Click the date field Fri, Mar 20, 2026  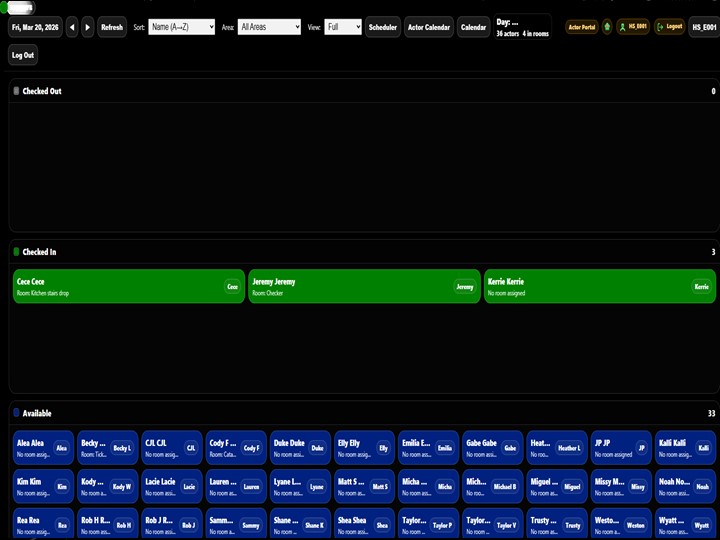[35, 27]
